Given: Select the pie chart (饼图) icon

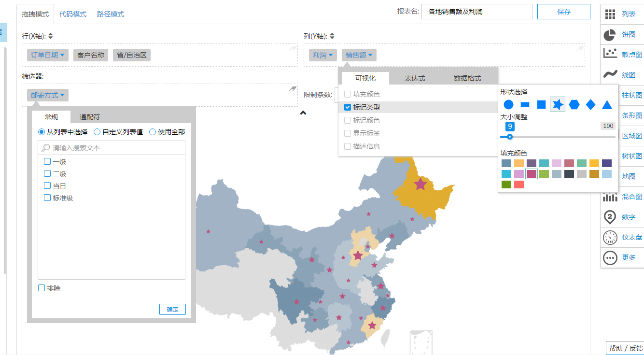Looking at the screenshot, I should pyautogui.click(x=610, y=35).
